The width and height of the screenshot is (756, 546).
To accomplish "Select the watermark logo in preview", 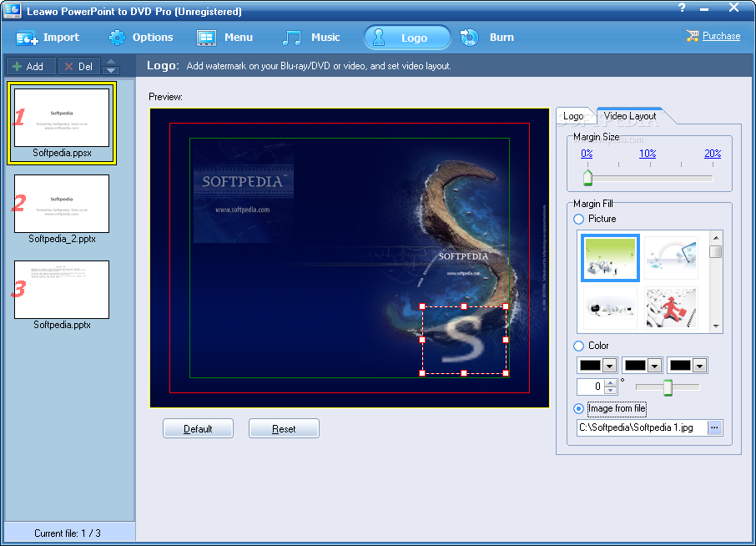I will (x=464, y=340).
